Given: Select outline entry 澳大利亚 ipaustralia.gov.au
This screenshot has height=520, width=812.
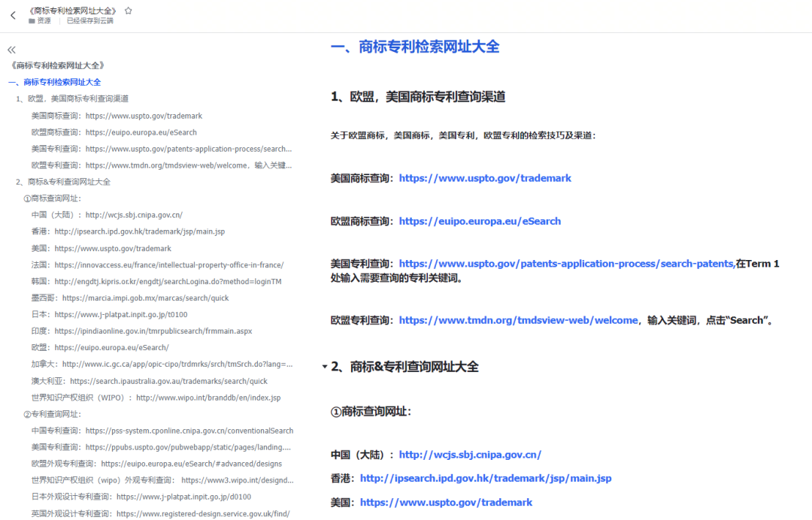Looking at the screenshot, I should (149, 381).
